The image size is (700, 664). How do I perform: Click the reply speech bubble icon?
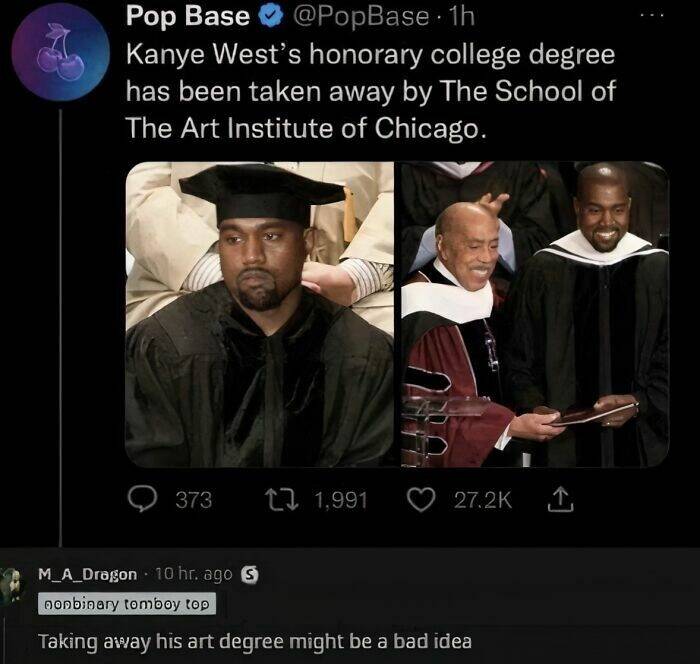pos(140,499)
